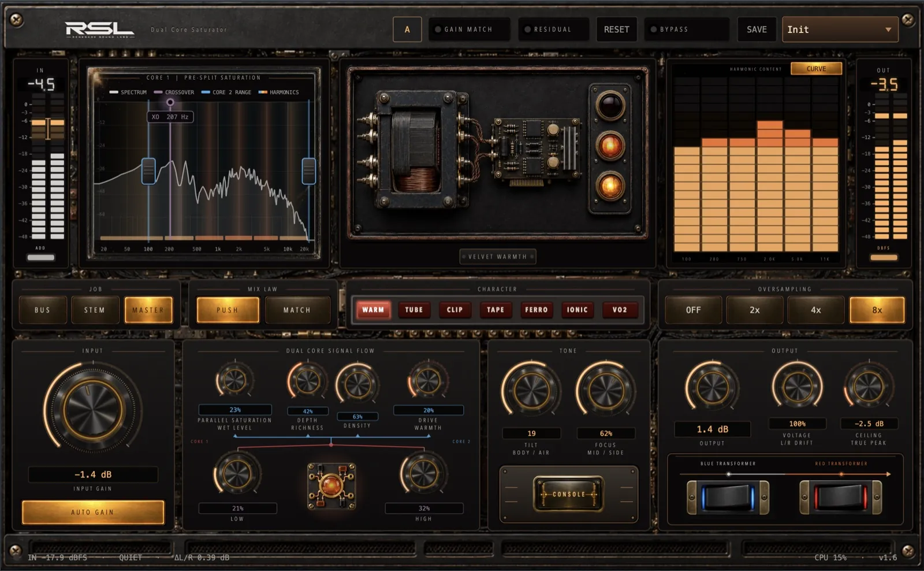
Task: Choose the CLIP character
Action: coord(455,310)
